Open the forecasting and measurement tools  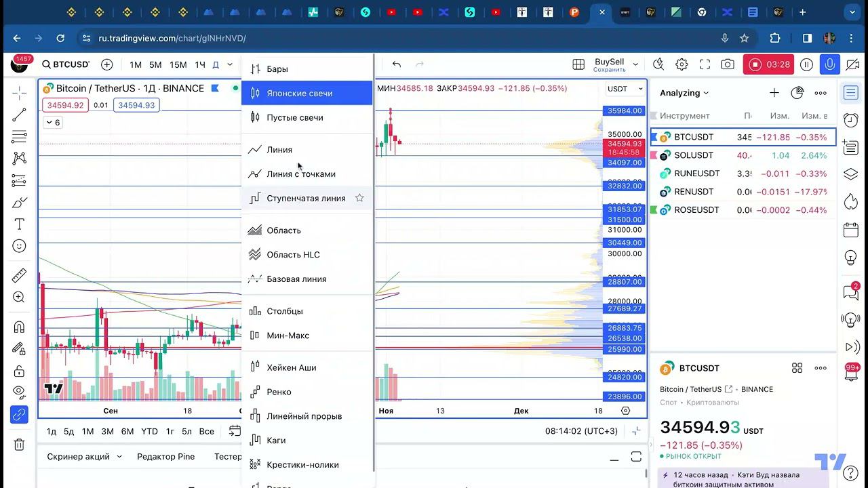pos(19,180)
